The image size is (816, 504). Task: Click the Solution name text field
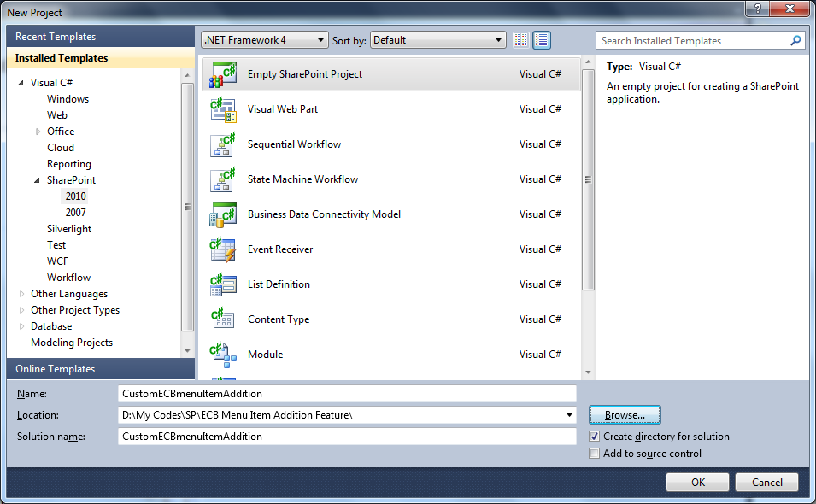pyautogui.click(x=347, y=437)
